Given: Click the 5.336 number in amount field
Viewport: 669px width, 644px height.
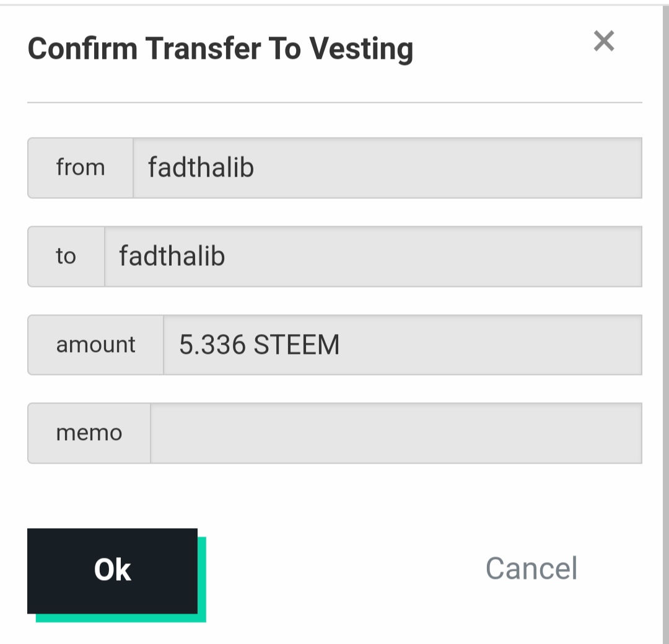Looking at the screenshot, I should [x=212, y=345].
